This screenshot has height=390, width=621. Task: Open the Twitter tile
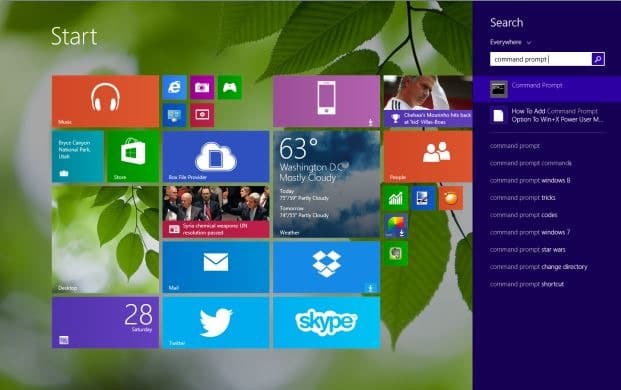pos(216,323)
